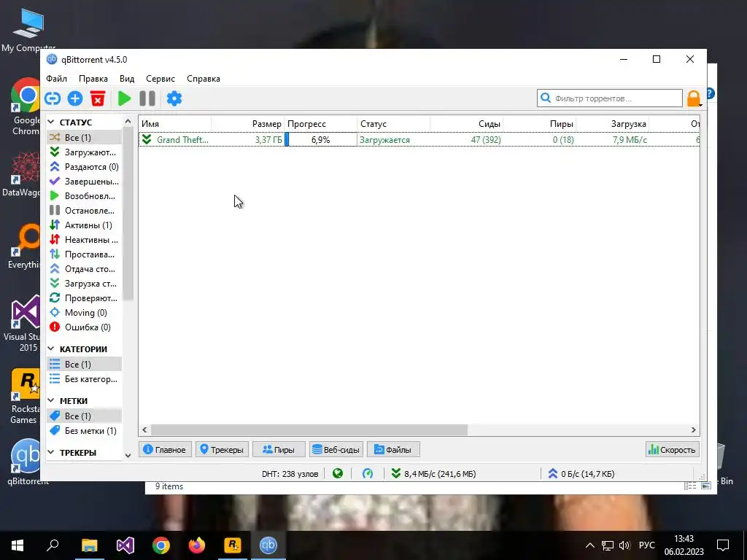This screenshot has width=747, height=560.
Task: Switch to the Трекеры tab
Action: (222, 449)
